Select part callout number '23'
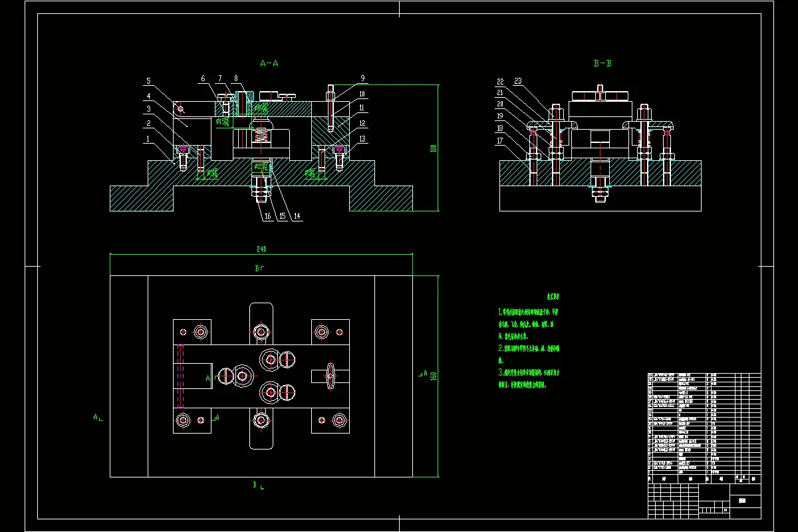 [518, 81]
